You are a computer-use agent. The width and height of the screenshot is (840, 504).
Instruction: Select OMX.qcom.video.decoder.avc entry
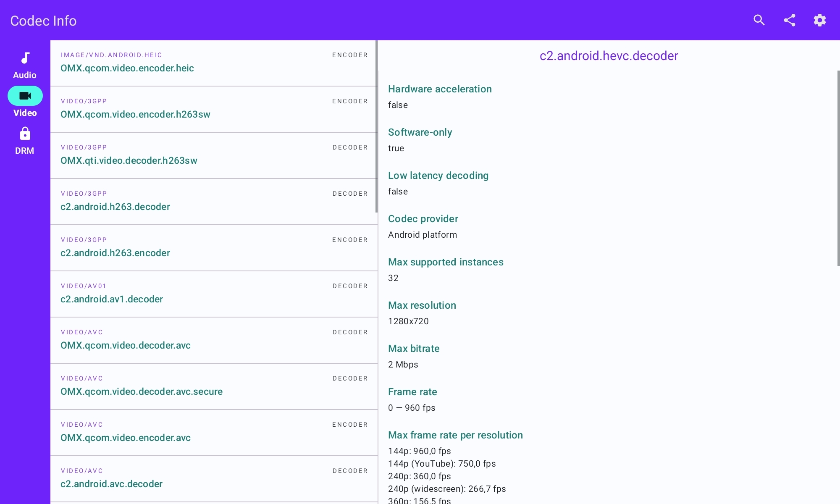[x=214, y=340]
